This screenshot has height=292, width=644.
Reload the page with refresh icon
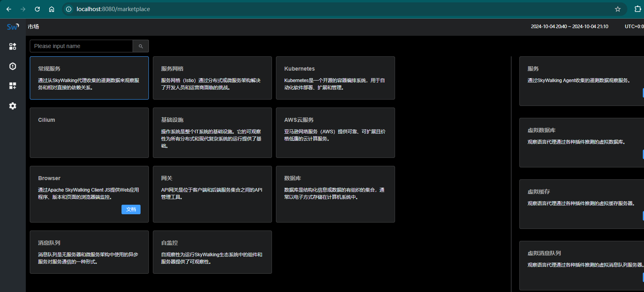point(37,9)
